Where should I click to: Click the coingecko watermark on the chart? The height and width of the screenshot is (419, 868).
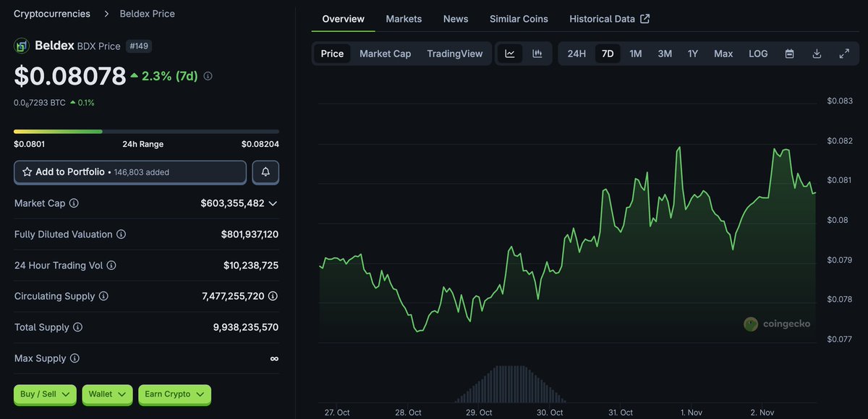pyautogui.click(x=778, y=323)
